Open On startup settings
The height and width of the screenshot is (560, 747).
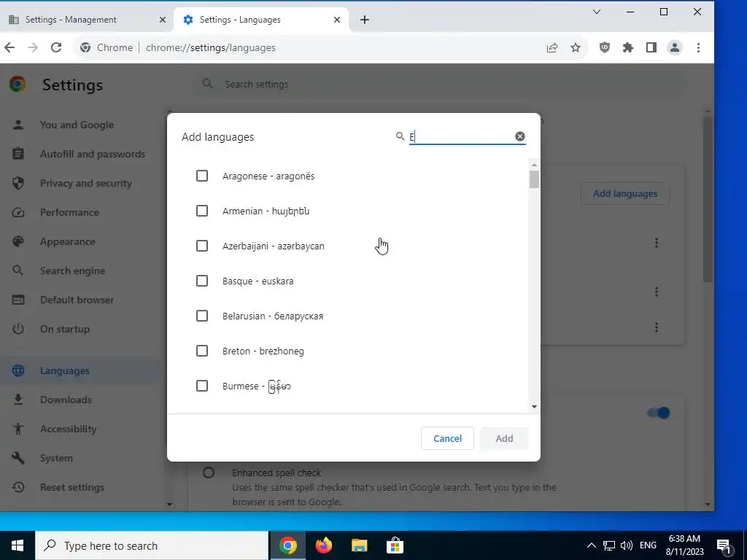pos(65,329)
